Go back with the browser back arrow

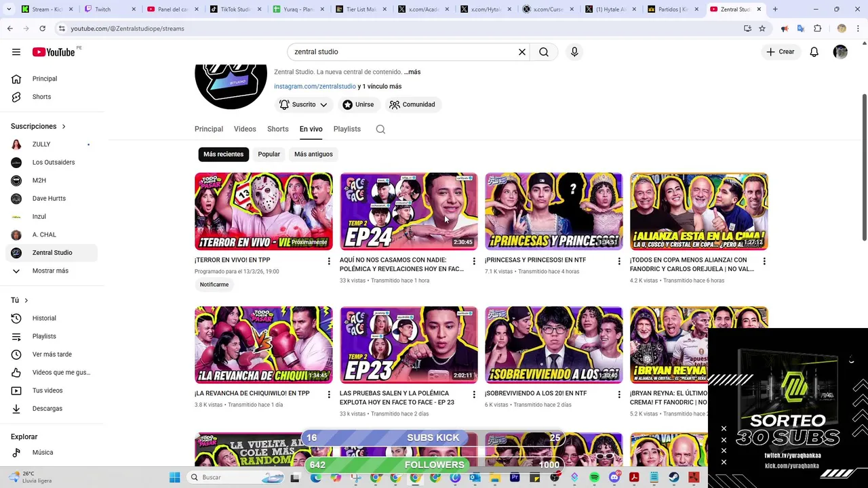[10, 28]
